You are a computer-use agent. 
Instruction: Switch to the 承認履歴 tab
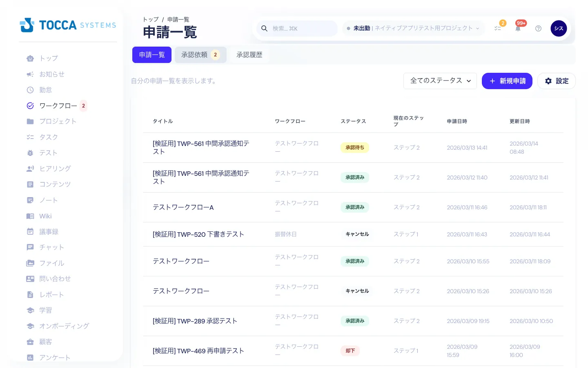point(249,54)
